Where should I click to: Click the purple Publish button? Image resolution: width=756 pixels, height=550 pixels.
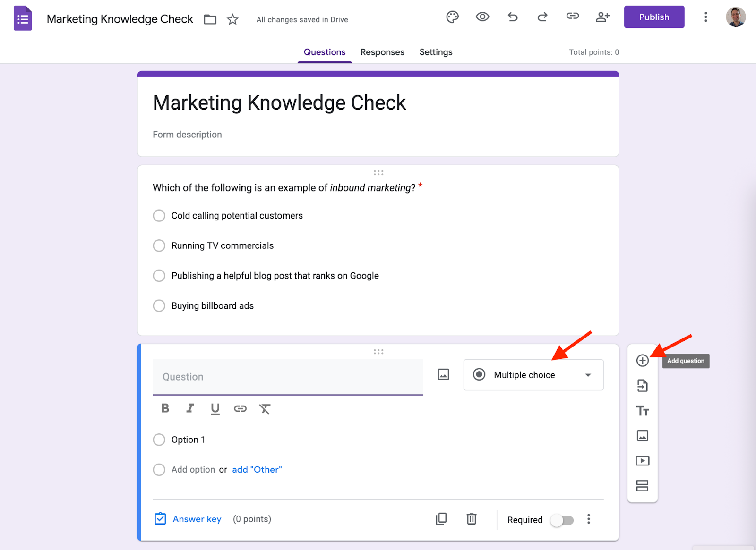pyautogui.click(x=654, y=17)
